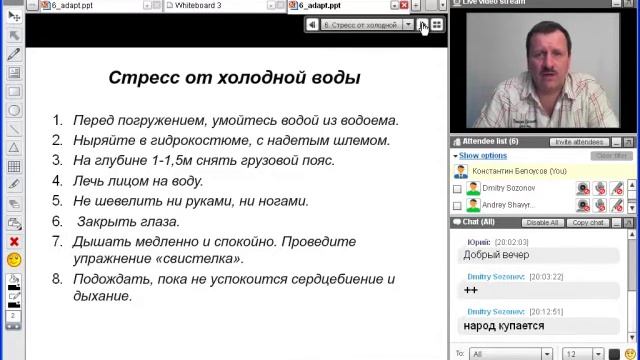Open the tab list dropdown arrow
The height and width of the screenshot is (360, 640).
point(443,5)
